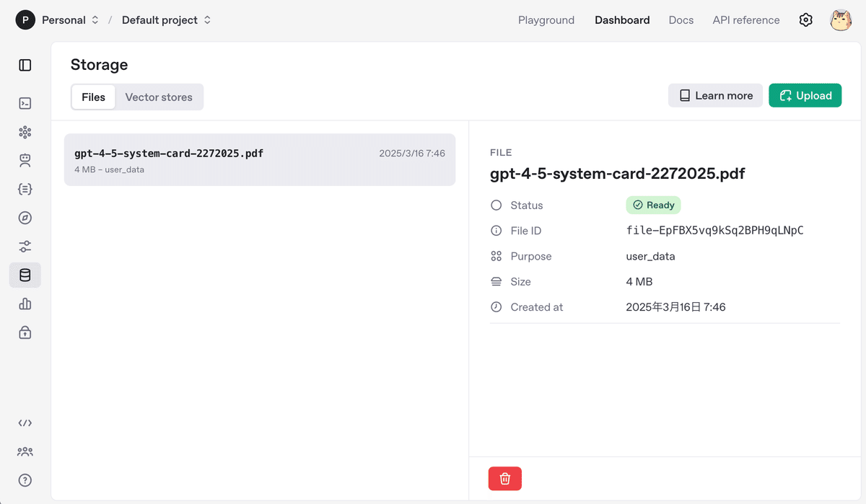
Task: Open the Storage database icon
Action: [x=25, y=275]
